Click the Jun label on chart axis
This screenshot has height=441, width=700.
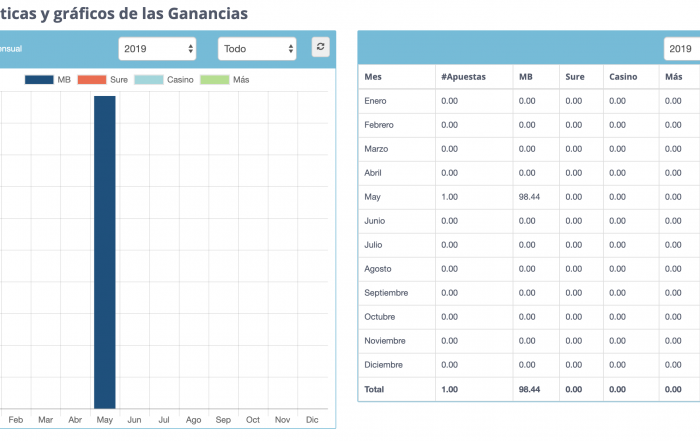135,420
